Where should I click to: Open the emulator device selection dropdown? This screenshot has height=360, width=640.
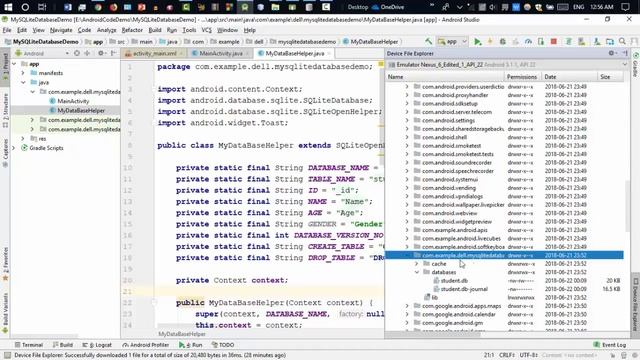point(507,64)
